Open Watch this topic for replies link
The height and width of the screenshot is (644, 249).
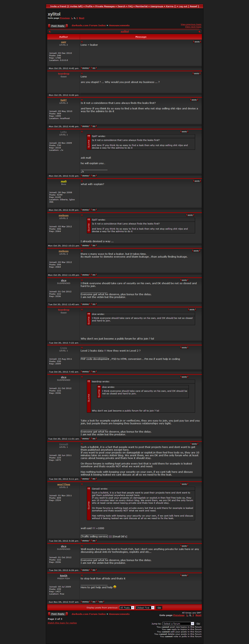[x=62, y=623]
